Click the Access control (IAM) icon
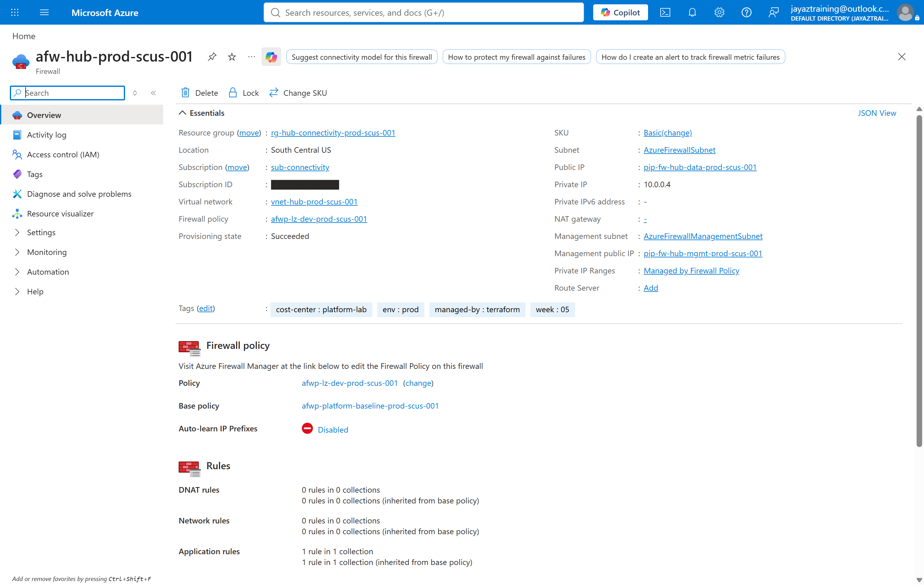 click(x=17, y=155)
